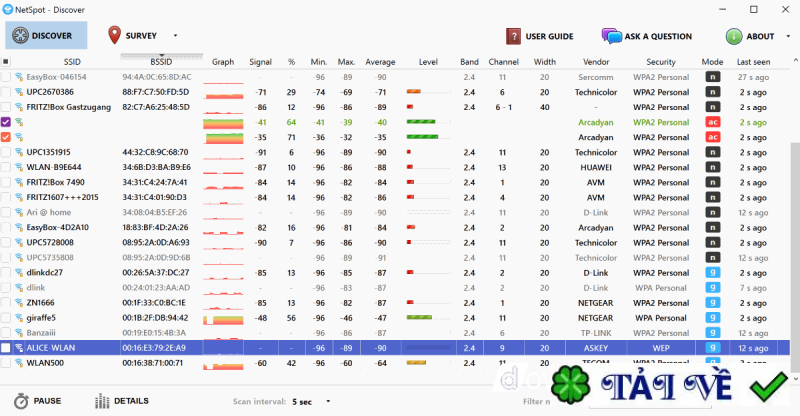Open the User Guide
This screenshot has width=800, height=416.
[539, 36]
